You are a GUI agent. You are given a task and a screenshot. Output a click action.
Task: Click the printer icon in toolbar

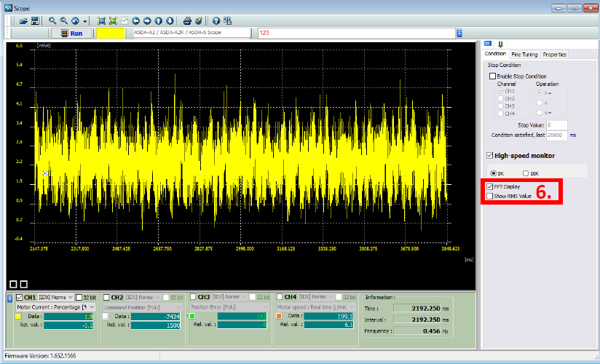click(187, 20)
